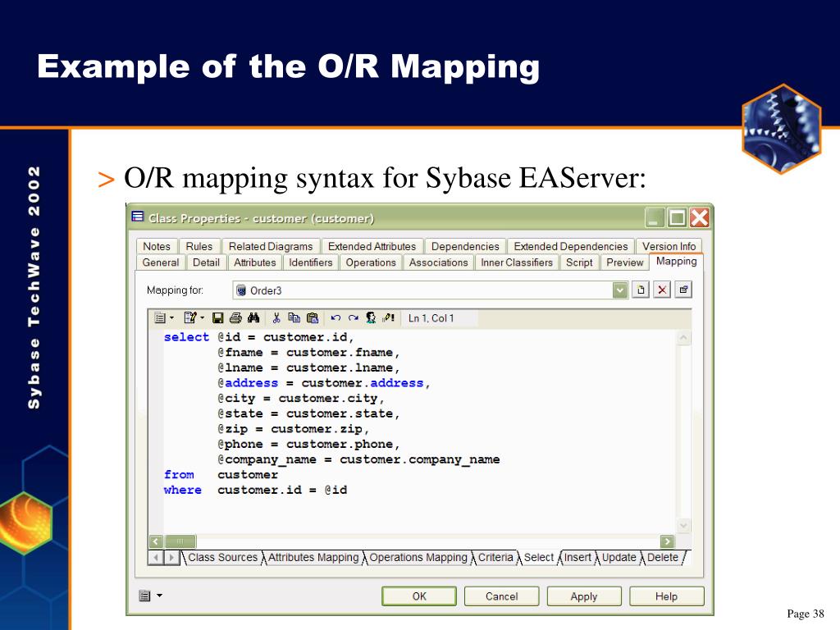Switch to the Associations tab
Screen dimensions: 840x630
(x=439, y=262)
